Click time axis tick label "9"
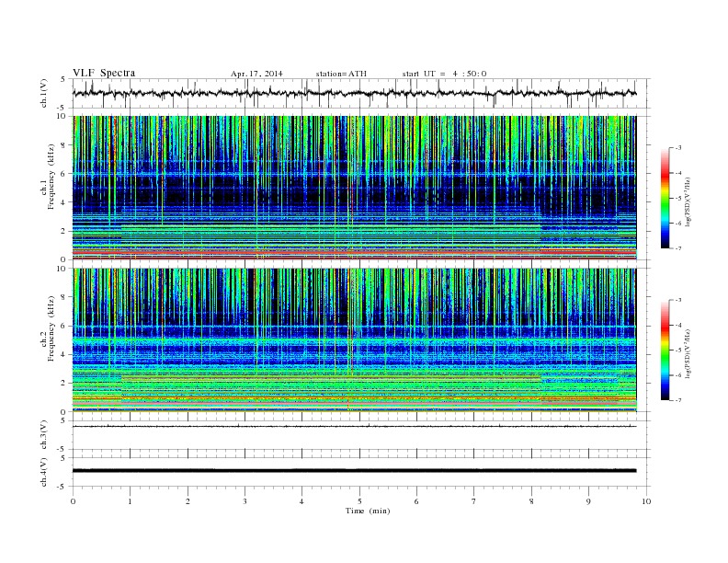 [588, 501]
